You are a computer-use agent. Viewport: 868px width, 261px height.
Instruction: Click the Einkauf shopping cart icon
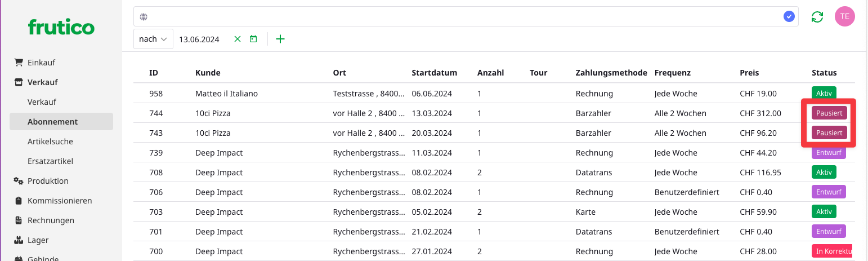(18, 63)
